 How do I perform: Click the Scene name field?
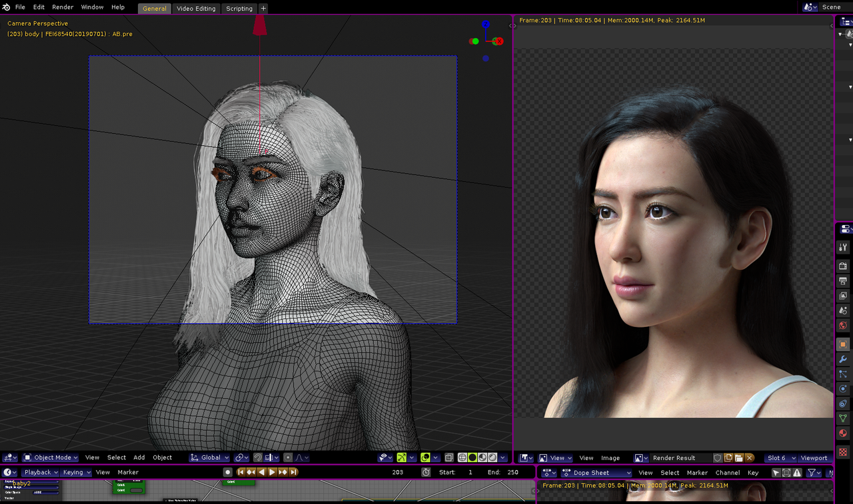[836, 7]
